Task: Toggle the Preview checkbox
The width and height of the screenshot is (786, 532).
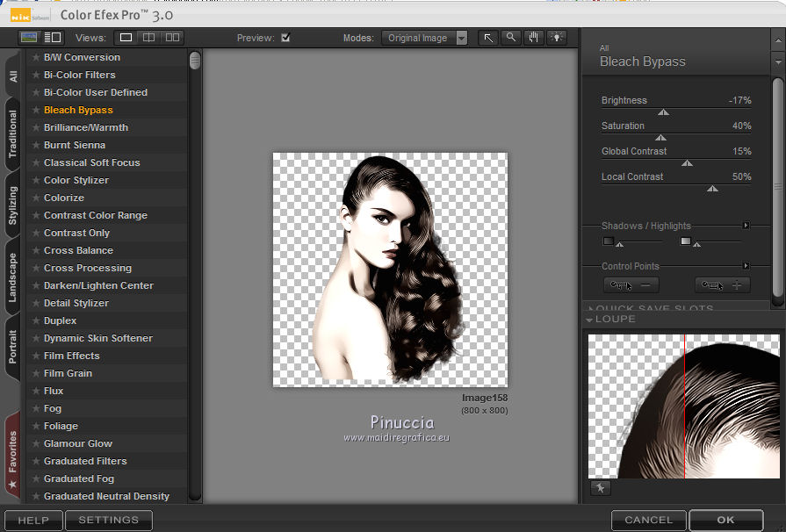Action: [x=285, y=38]
